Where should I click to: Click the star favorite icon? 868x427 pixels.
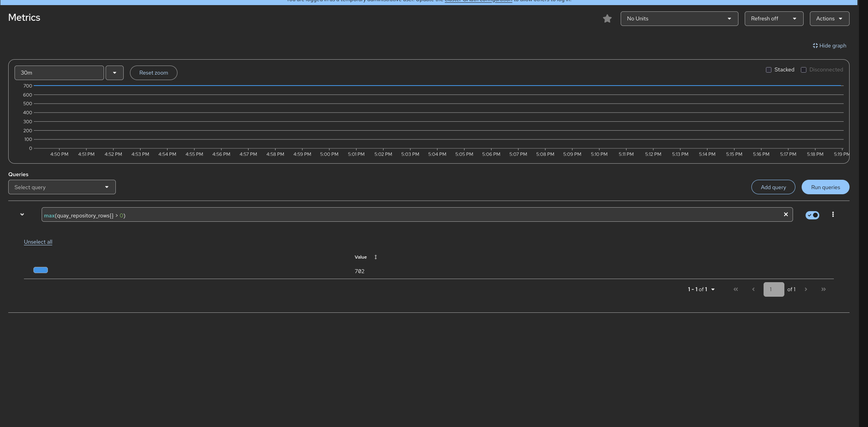[x=607, y=18]
